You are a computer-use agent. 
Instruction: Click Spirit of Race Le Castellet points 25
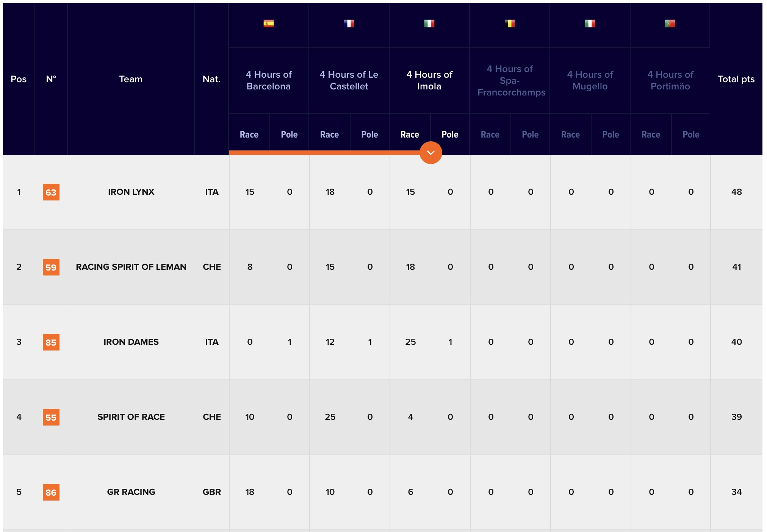[x=330, y=417]
